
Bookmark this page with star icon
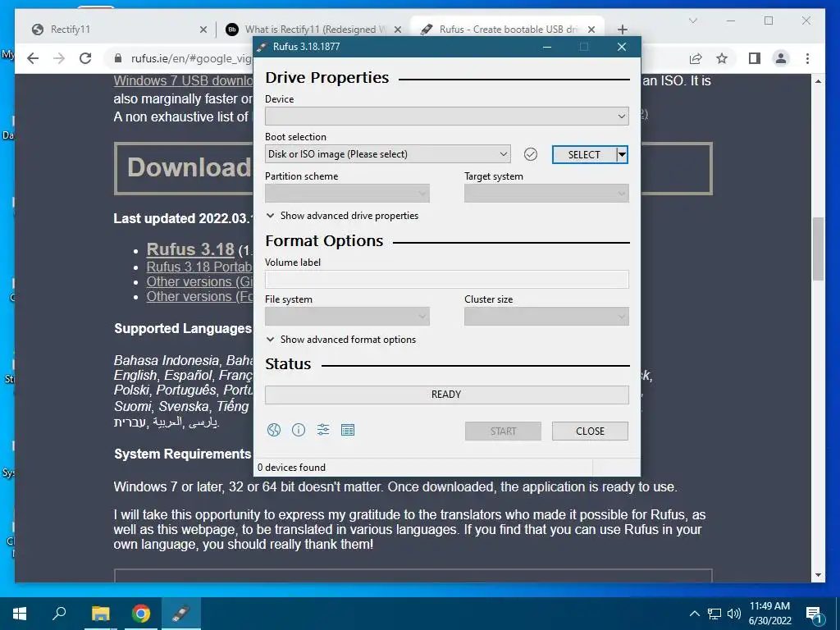722,58
